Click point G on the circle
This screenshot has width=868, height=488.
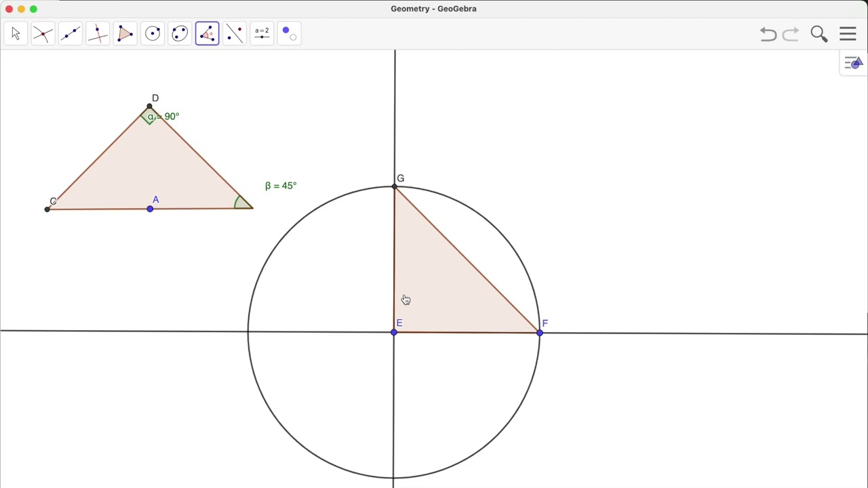tap(395, 186)
